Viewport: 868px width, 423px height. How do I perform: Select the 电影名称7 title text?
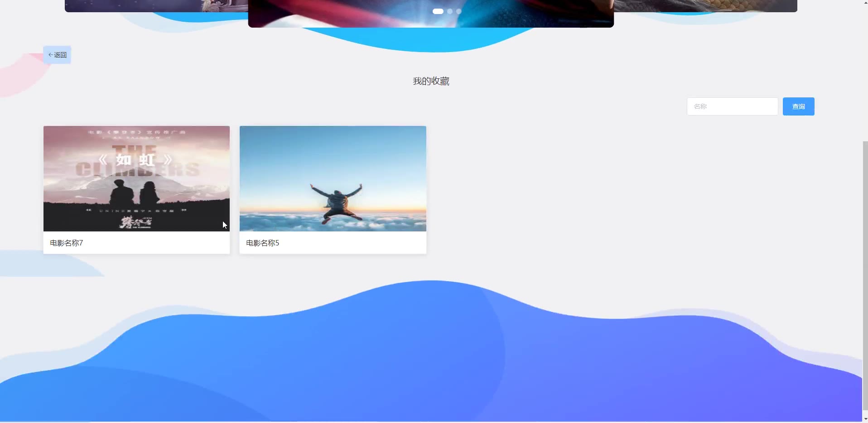67,243
